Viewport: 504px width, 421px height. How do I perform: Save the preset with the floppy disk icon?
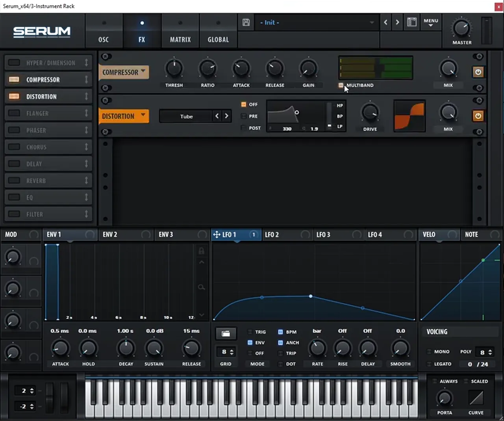click(246, 22)
